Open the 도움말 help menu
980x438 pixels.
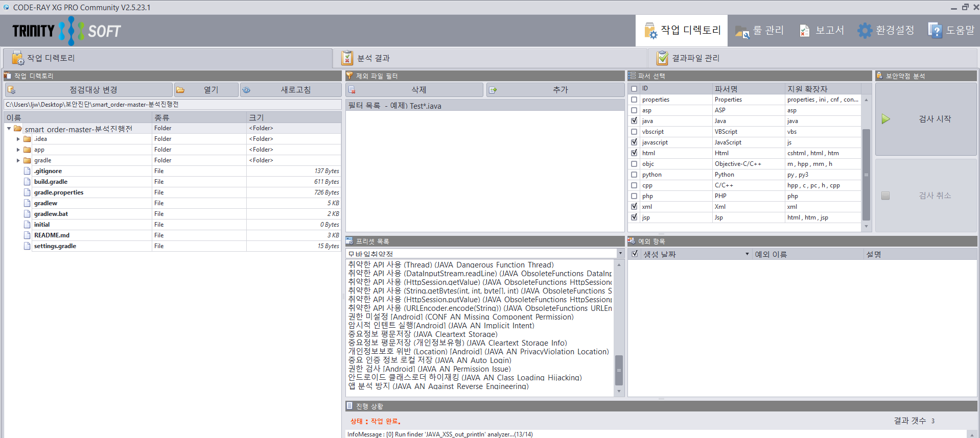coord(951,30)
